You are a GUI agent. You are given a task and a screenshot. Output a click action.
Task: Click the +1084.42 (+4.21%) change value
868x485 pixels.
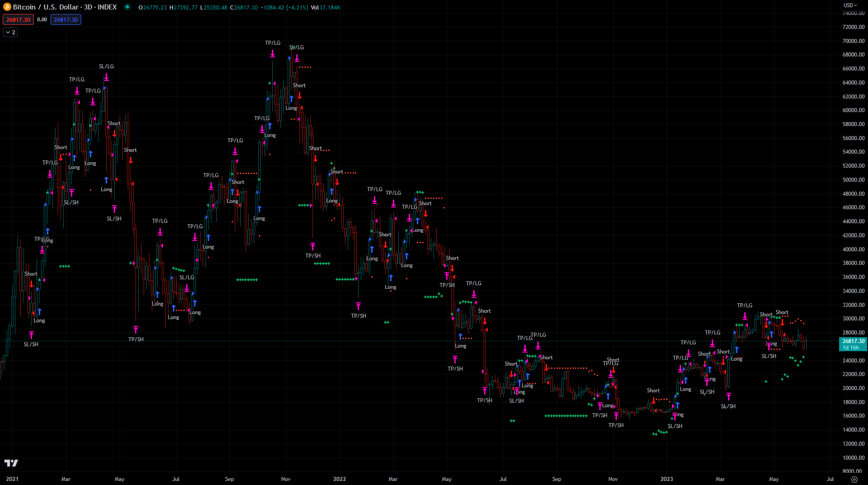pyautogui.click(x=284, y=8)
